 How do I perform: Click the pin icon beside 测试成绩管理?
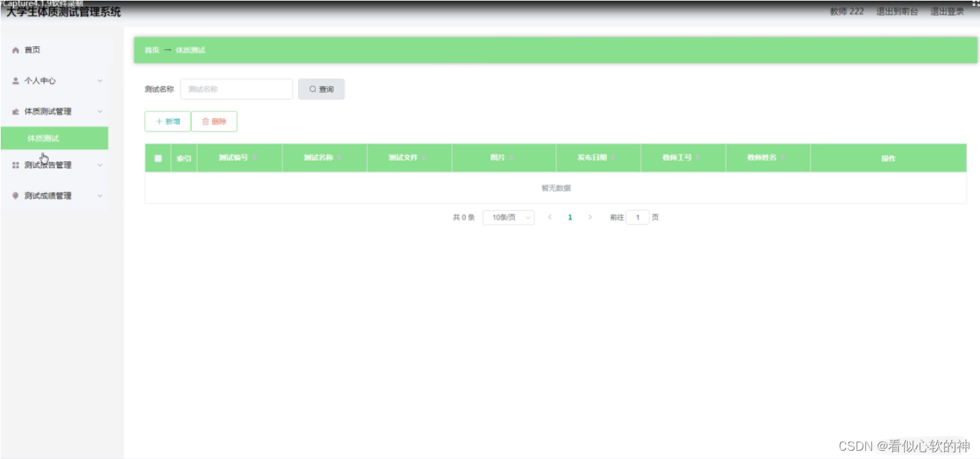(16, 196)
